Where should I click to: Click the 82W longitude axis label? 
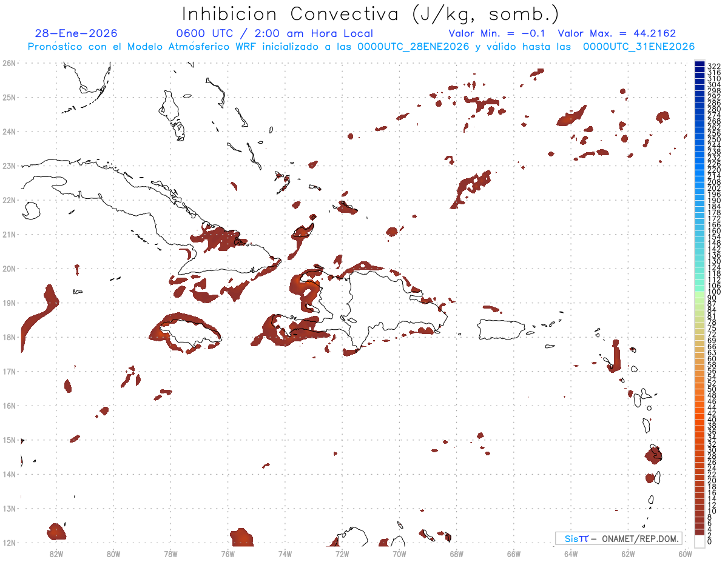56,554
